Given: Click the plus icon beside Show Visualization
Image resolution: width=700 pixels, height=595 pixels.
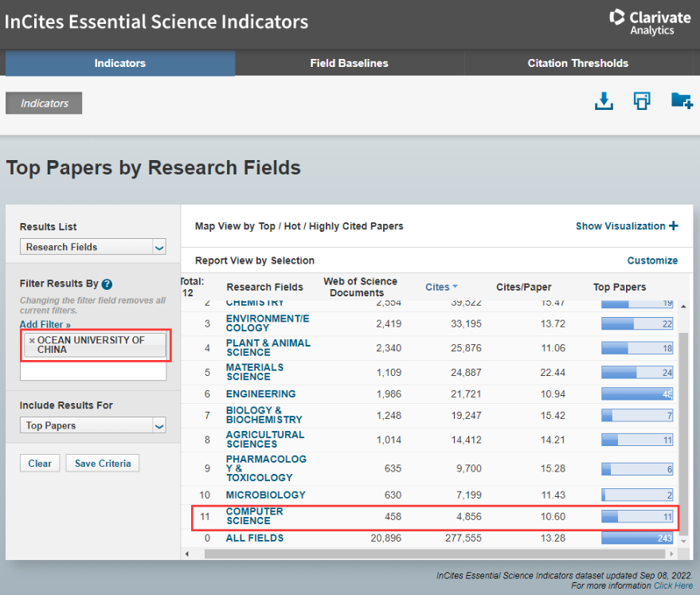Looking at the screenshot, I should [674, 226].
